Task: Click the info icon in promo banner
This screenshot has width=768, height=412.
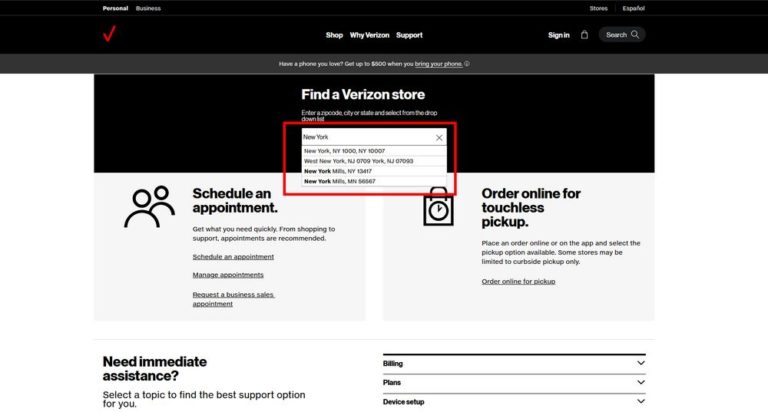Action: 467,64
